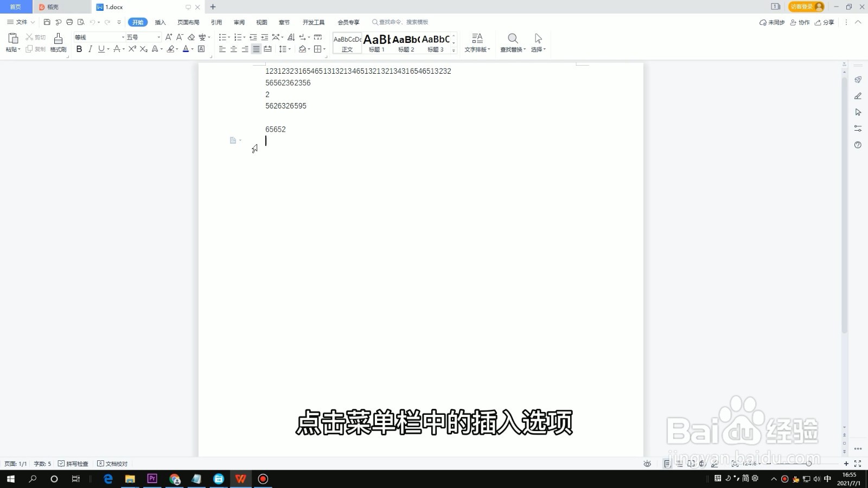This screenshot has width=868, height=488.
Task: Apply subscript X₂ formatting
Action: 144,49
